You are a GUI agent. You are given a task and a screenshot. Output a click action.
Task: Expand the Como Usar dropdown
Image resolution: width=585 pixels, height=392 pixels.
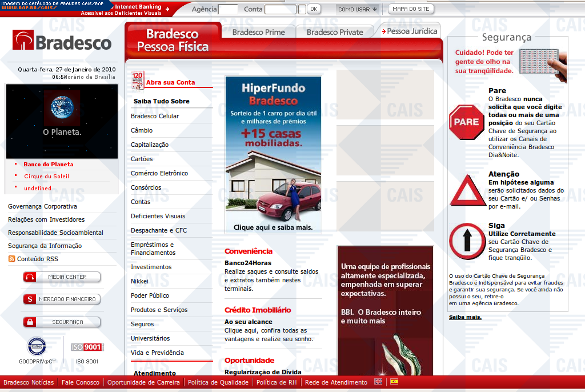point(358,9)
